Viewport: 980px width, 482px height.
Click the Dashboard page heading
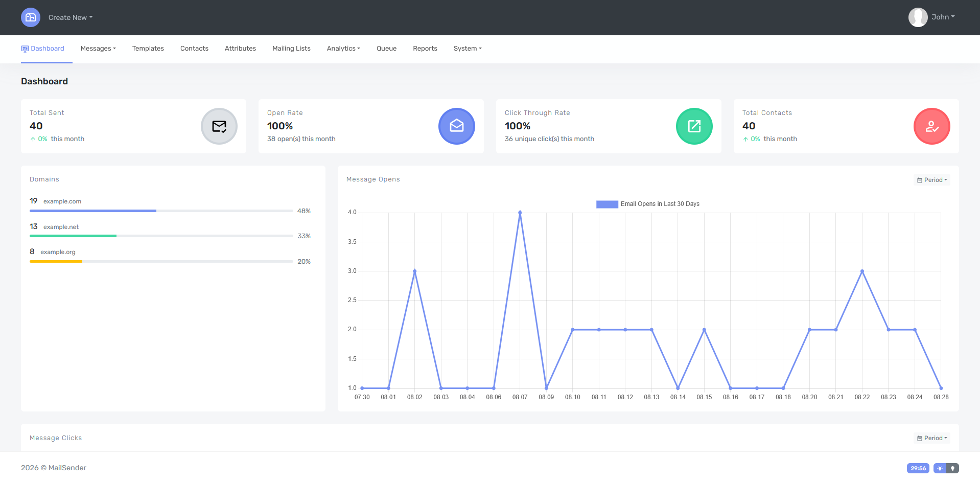click(44, 81)
